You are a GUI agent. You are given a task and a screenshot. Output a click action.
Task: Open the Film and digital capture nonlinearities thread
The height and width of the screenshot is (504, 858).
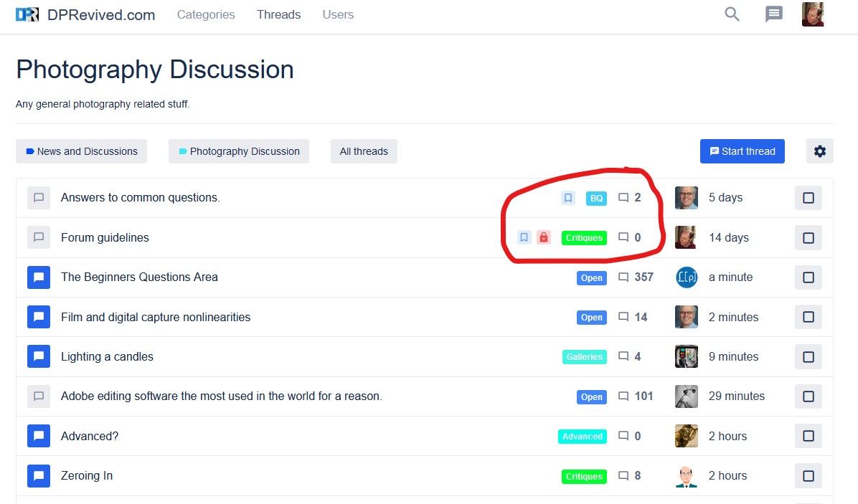click(x=156, y=317)
